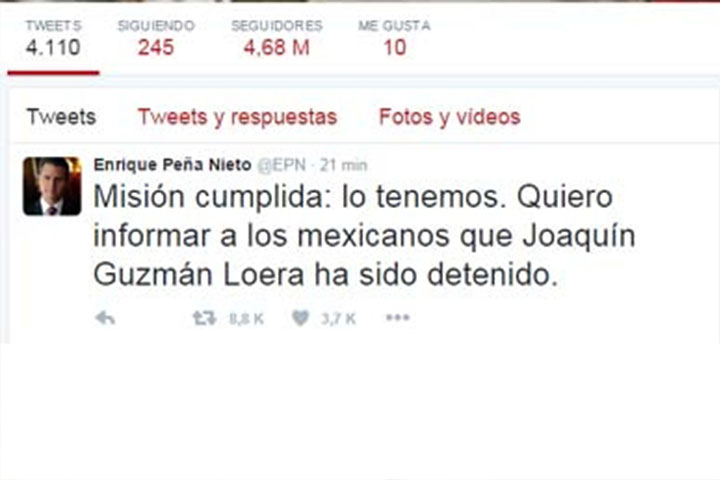Switch to the Tweets y respuestas tab
Image resolution: width=720 pixels, height=480 pixels.
tap(237, 117)
